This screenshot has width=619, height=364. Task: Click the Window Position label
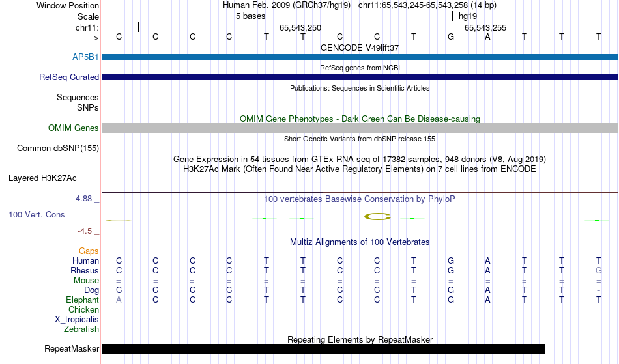tap(68, 5)
